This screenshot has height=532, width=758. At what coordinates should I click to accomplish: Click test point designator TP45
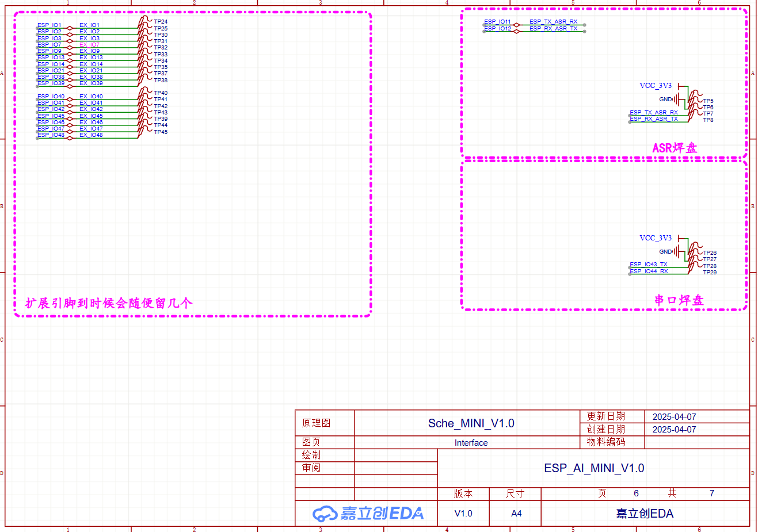[x=161, y=132]
